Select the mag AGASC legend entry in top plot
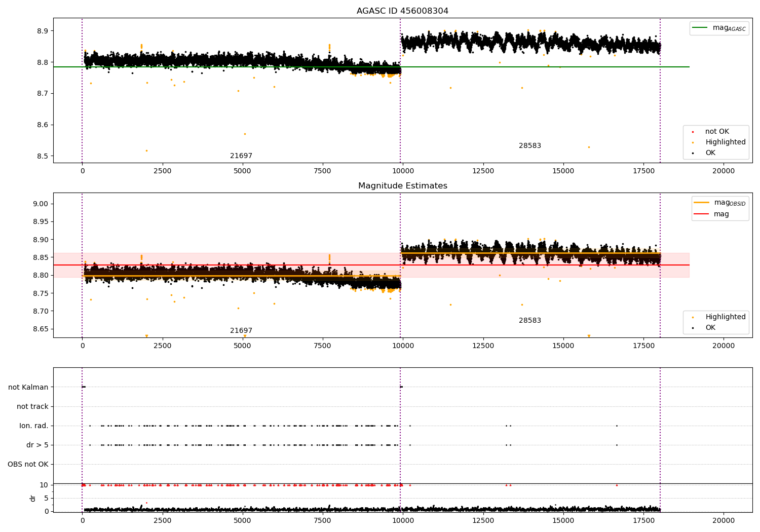The height and width of the screenshot is (532, 760). [x=719, y=28]
